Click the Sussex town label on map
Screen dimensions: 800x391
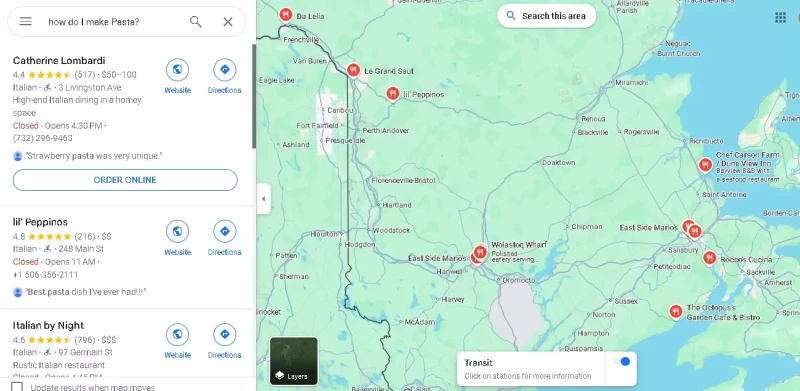pyautogui.click(x=626, y=301)
